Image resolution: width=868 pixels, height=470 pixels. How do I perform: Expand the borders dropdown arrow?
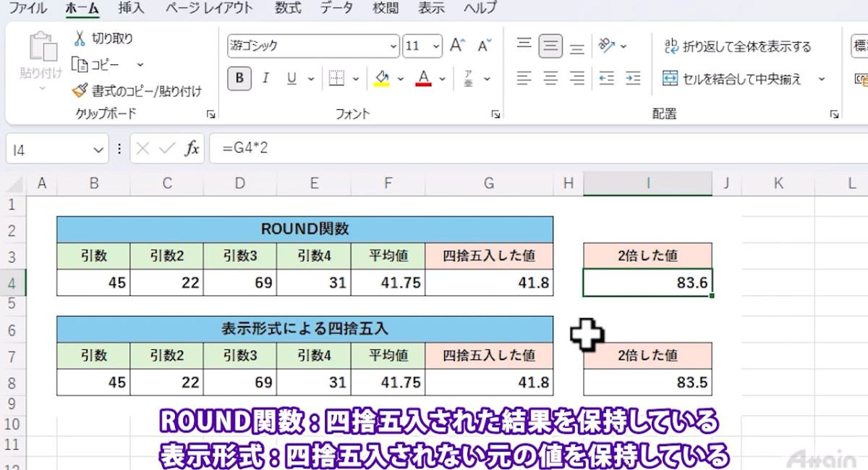(355, 78)
